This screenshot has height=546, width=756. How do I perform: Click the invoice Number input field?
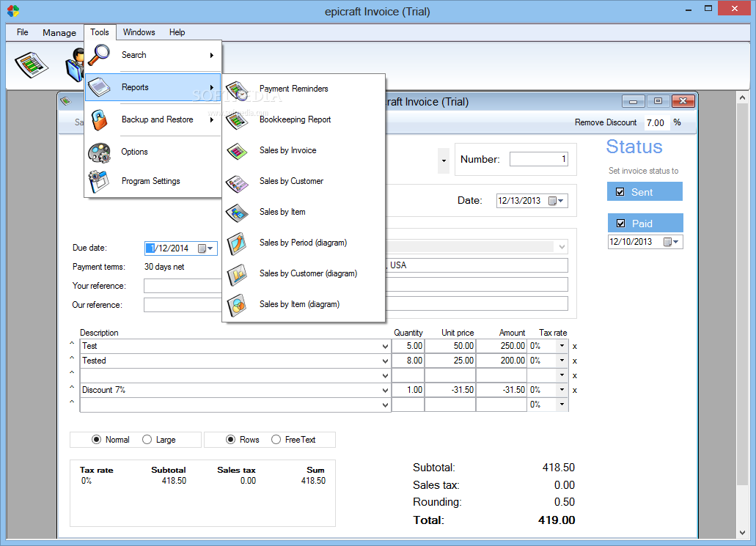click(x=539, y=159)
